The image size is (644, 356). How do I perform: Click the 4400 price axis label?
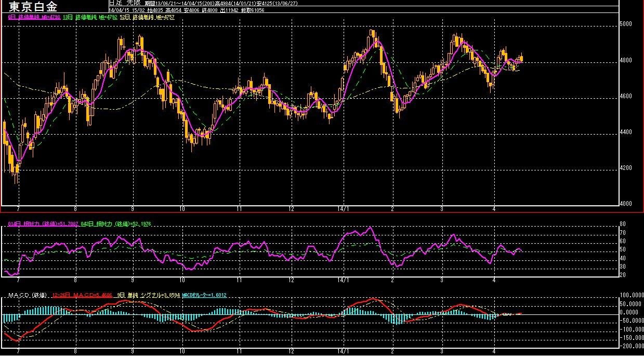625,132
